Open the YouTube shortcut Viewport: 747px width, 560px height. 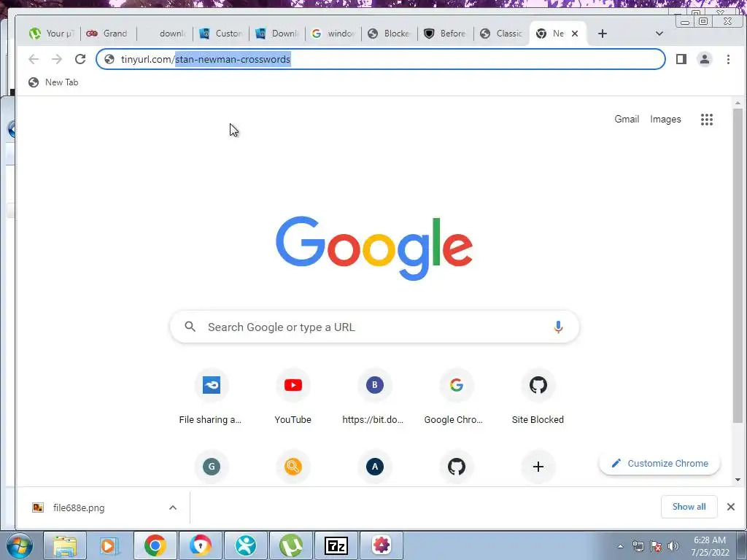(293, 397)
